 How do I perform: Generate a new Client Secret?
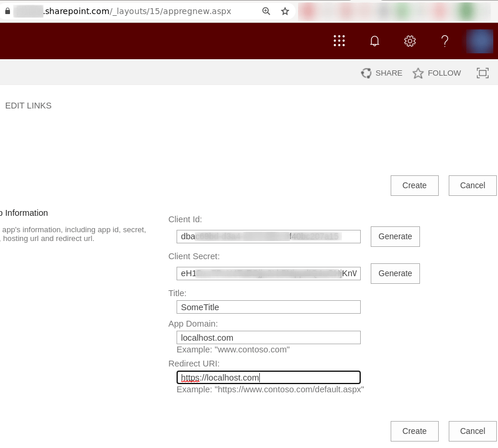(395, 273)
